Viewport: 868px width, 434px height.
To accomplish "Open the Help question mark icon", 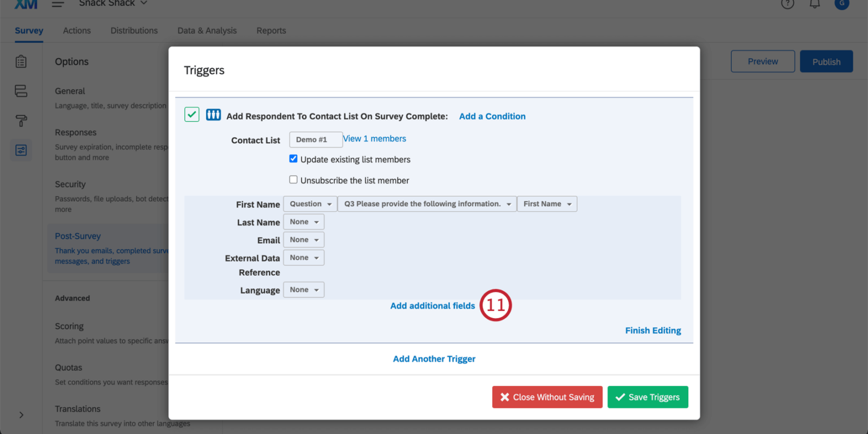I will [788, 4].
